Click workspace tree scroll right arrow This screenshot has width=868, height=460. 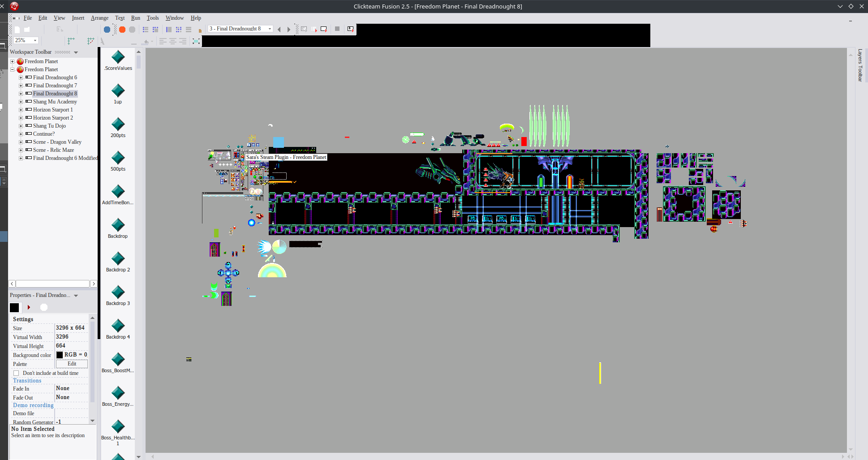[94, 284]
